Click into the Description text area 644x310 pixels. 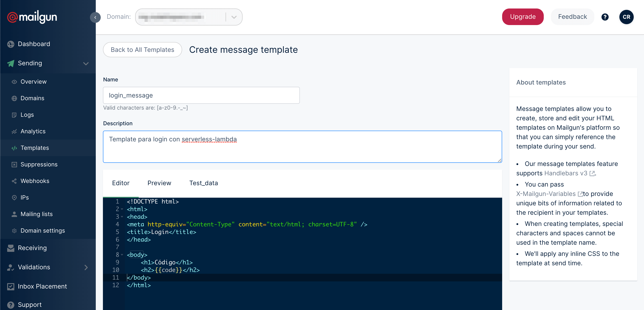(303, 147)
